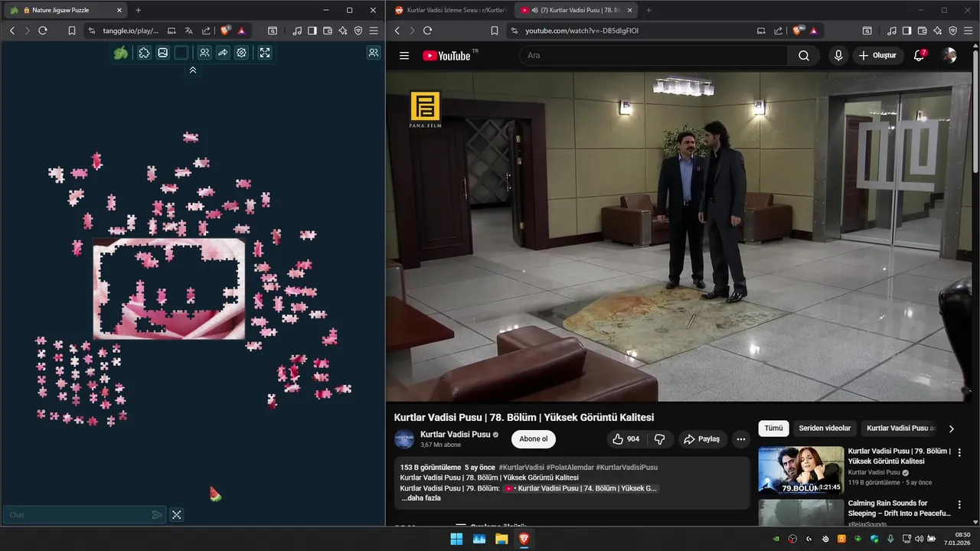The height and width of the screenshot is (551, 980).
Task: Mute the audio icon on YouTube tab
Action: click(534, 10)
